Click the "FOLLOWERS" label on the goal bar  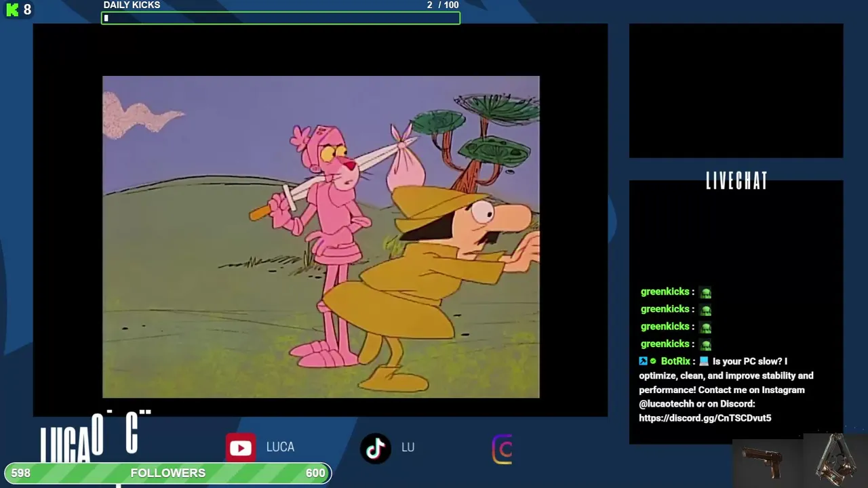[x=167, y=473]
